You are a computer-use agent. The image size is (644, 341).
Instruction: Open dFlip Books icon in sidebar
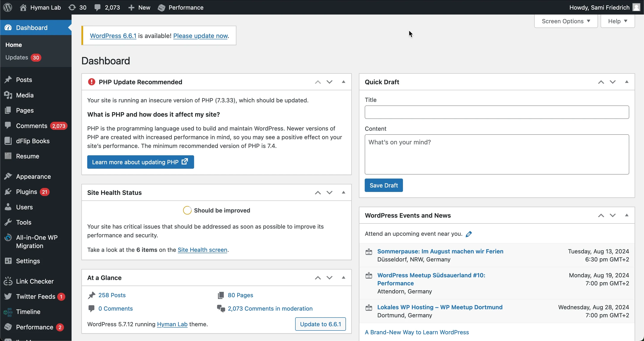pos(8,141)
